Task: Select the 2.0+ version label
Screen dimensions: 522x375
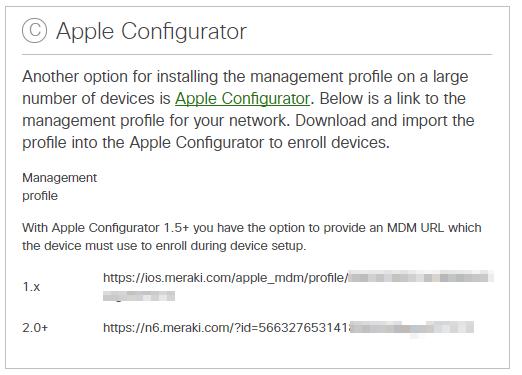Action: (35, 328)
